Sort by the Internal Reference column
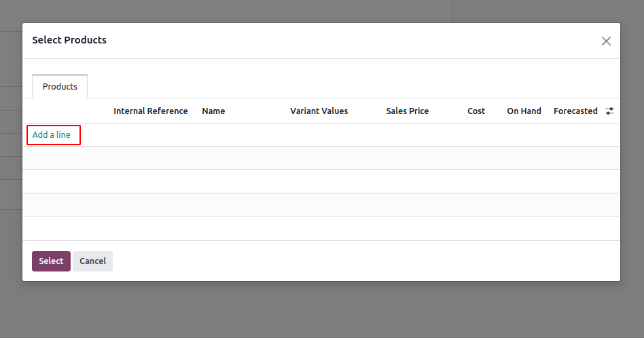This screenshot has height=338, width=644. pyautogui.click(x=150, y=111)
